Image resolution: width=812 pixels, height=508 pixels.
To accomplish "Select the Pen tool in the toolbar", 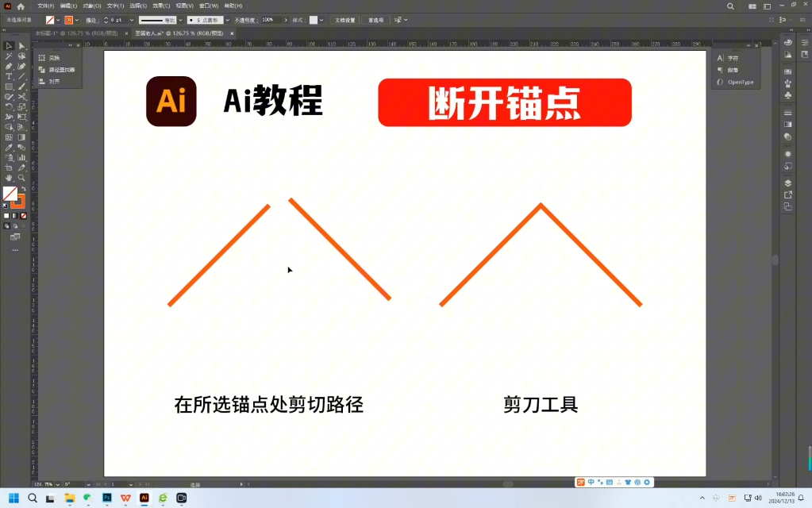I will pyautogui.click(x=9, y=65).
